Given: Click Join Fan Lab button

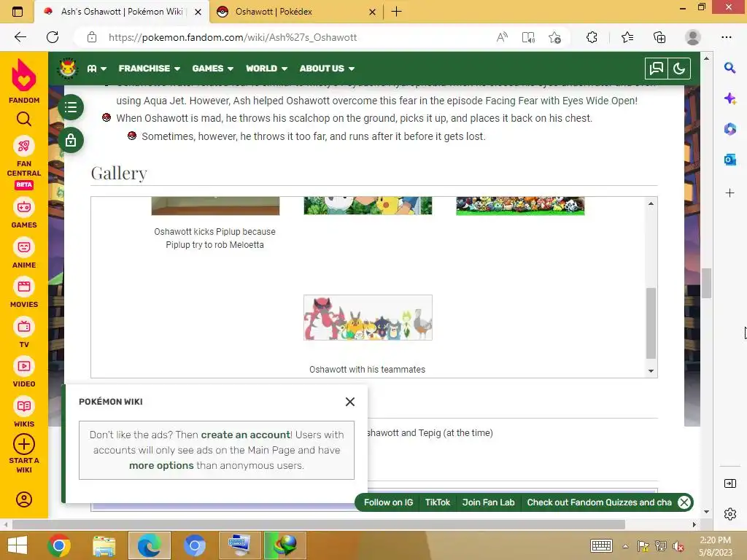Looking at the screenshot, I should (x=488, y=502).
